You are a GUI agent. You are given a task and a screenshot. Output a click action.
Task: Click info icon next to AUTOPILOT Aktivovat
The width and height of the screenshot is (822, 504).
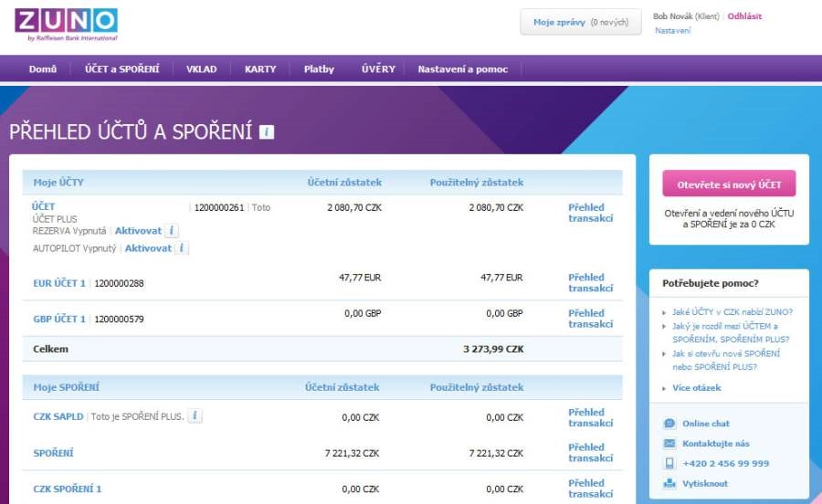[182, 248]
